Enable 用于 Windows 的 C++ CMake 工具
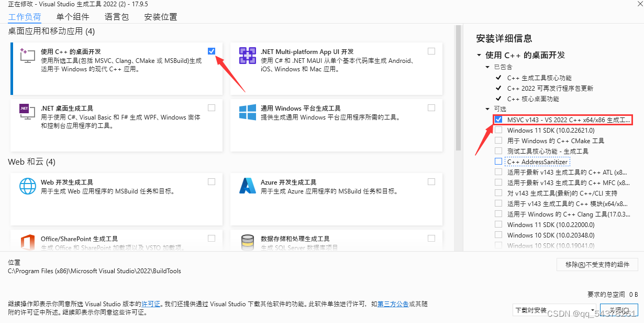 click(x=498, y=141)
